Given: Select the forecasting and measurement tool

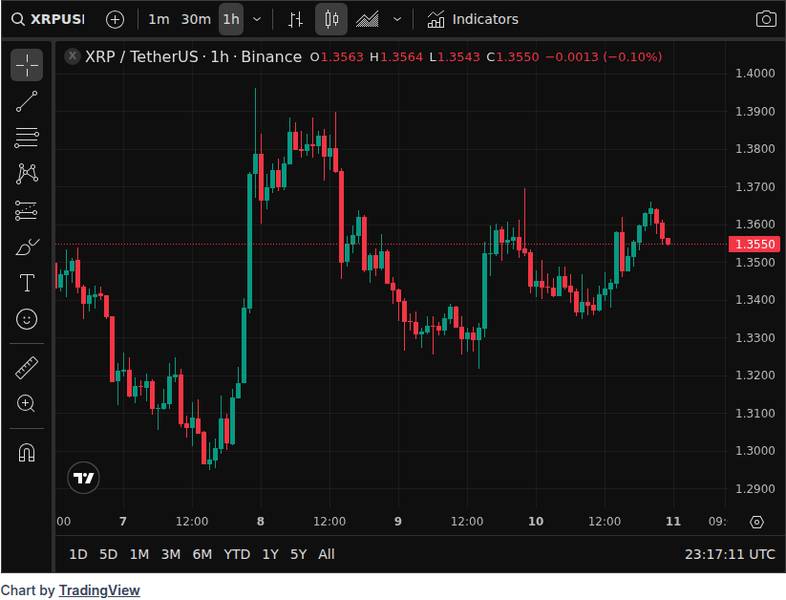Looking at the screenshot, I should coord(27,211).
